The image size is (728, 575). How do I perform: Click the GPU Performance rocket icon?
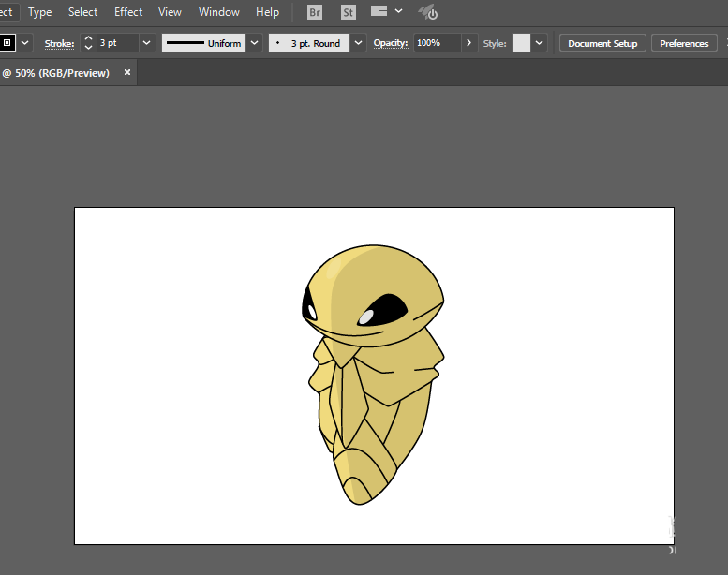tap(427, 12)
